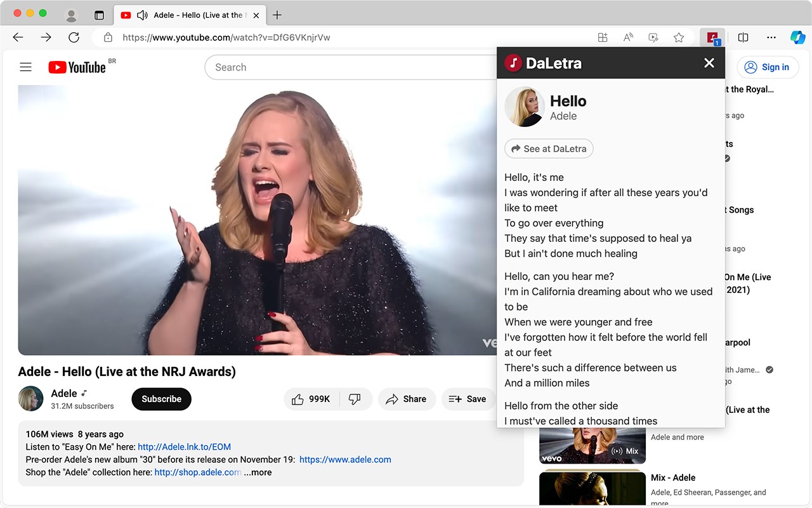Open shop.adele.com link
Image resolution: width=812 pixels, height=508 pixels.
198,472
